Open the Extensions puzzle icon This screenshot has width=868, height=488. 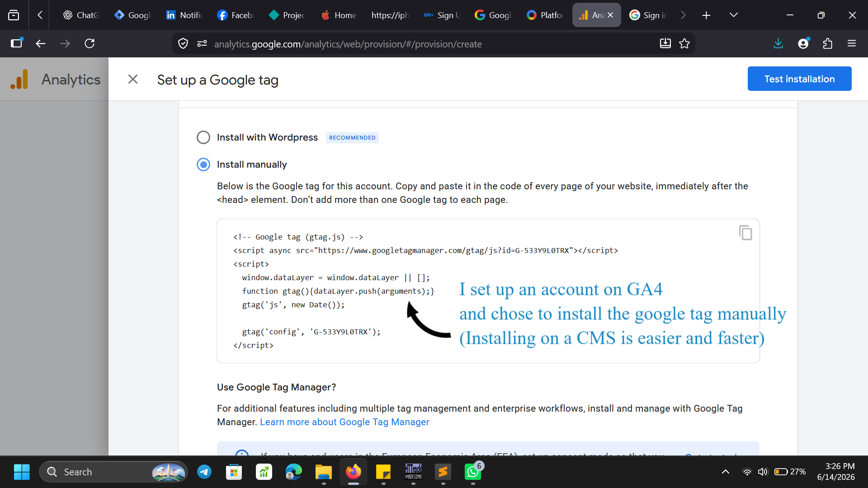828,43
